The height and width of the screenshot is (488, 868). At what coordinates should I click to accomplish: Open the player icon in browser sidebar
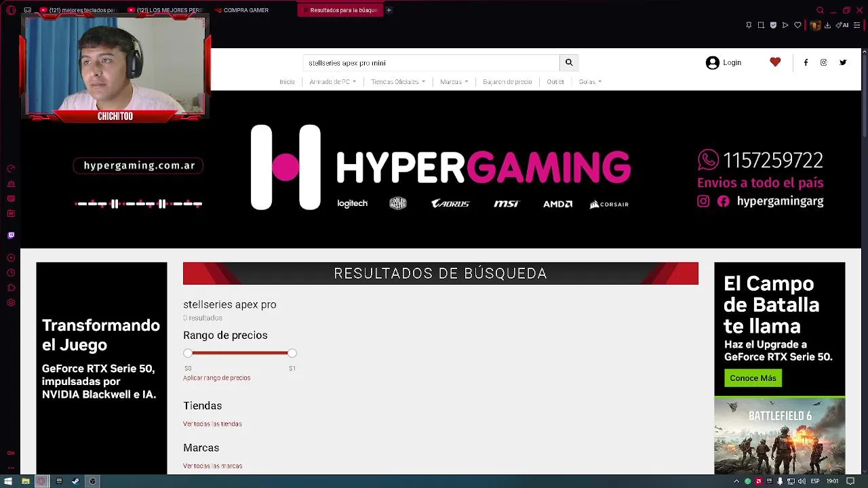click(11, 258)
